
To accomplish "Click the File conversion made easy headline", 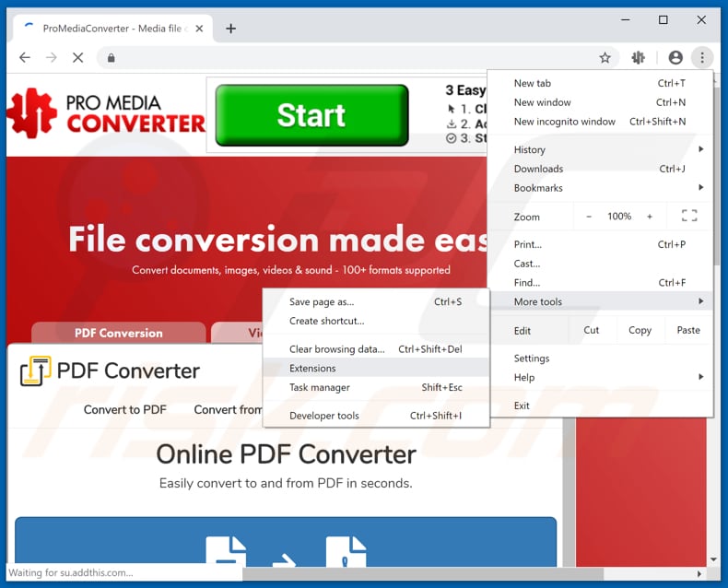I will 278,240.
